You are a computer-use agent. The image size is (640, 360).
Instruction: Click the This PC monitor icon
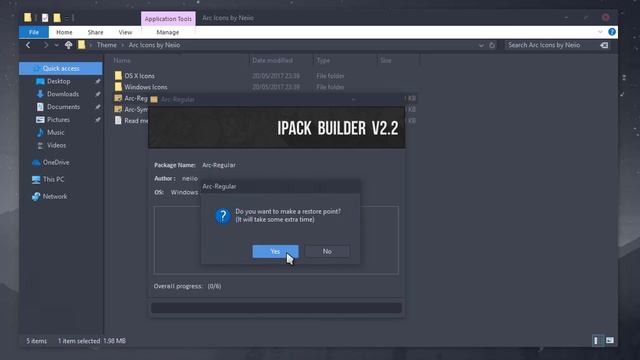point(36,179)
